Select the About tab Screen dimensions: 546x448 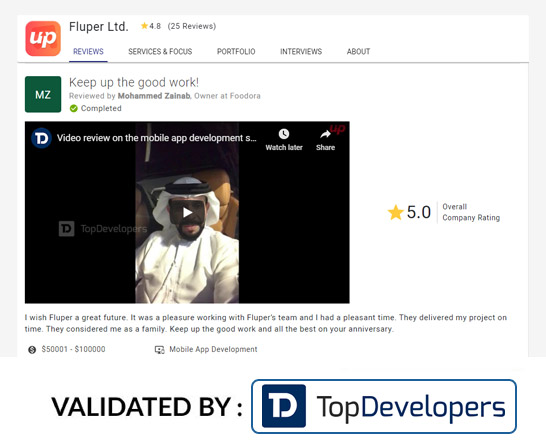(x=358, y=52)
